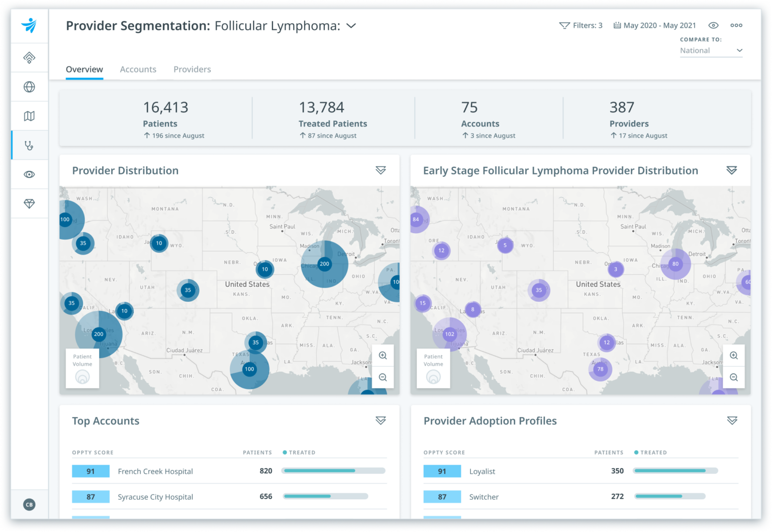The width and height of the screenshot is (772, 532).
Task: Switch to the Providers tab
Action: pos(192,69)
